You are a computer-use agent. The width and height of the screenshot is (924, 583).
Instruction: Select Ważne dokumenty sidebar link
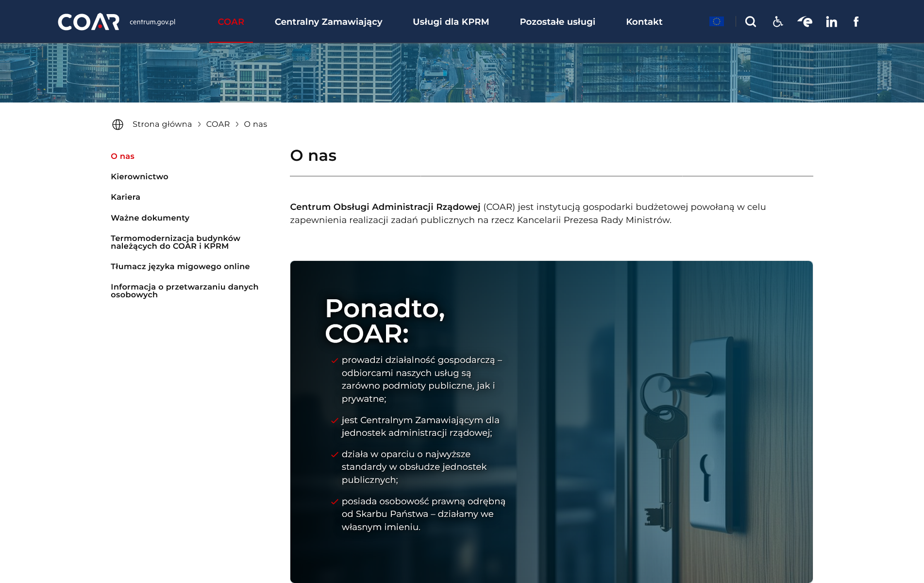tap(150, 218)
